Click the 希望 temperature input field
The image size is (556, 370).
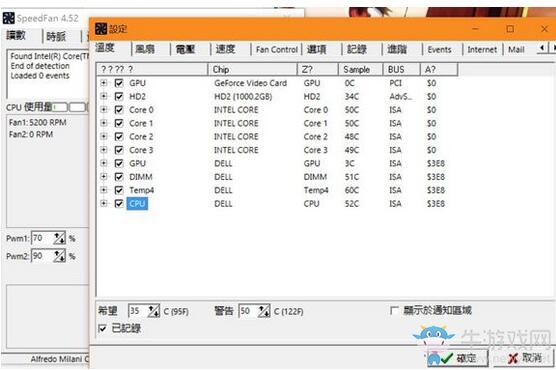coord(138,311)
